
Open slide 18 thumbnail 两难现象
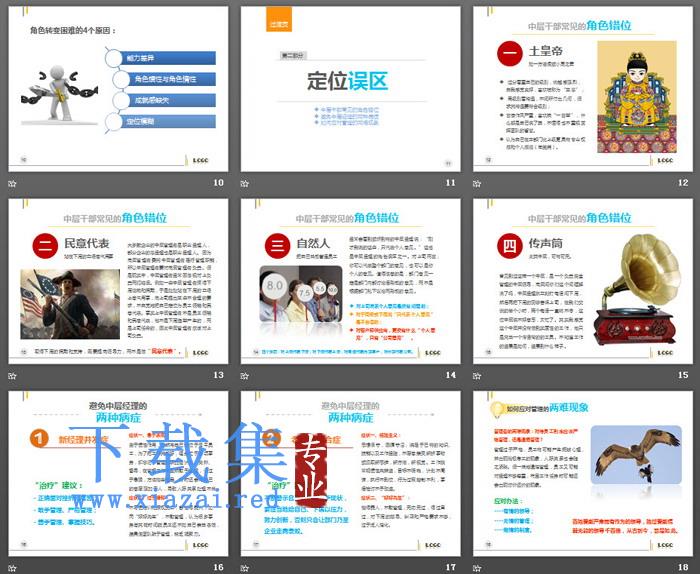point(583,474)
